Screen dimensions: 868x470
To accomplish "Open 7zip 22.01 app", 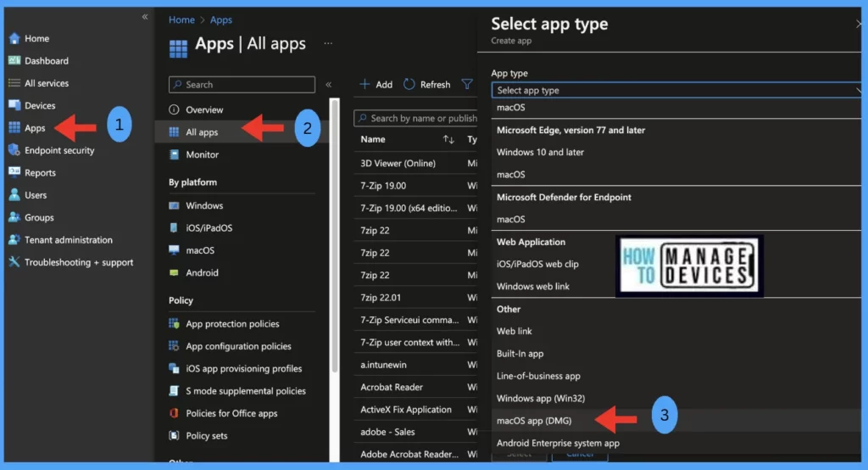I will pos(381,298).
